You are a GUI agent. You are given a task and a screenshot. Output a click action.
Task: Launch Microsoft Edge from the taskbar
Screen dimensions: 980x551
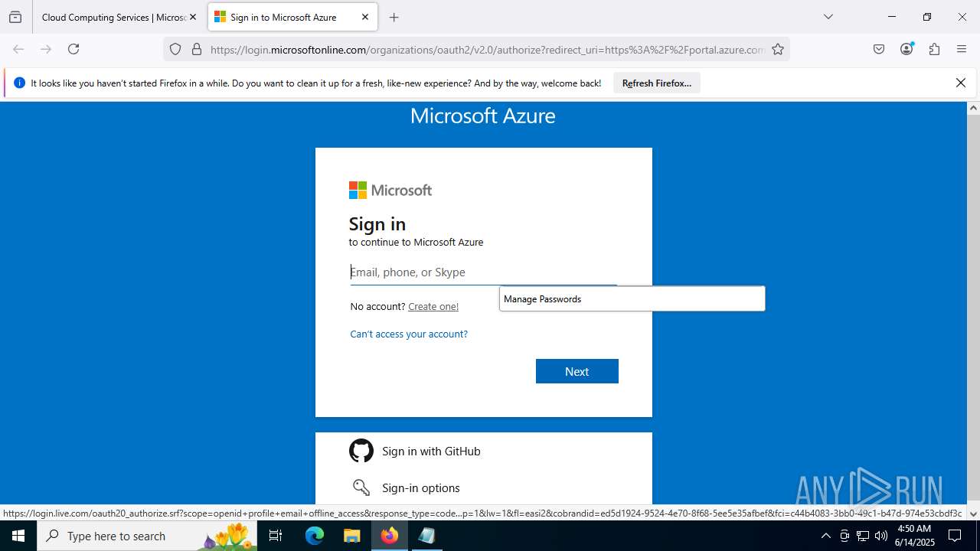(x=315, y=536)
